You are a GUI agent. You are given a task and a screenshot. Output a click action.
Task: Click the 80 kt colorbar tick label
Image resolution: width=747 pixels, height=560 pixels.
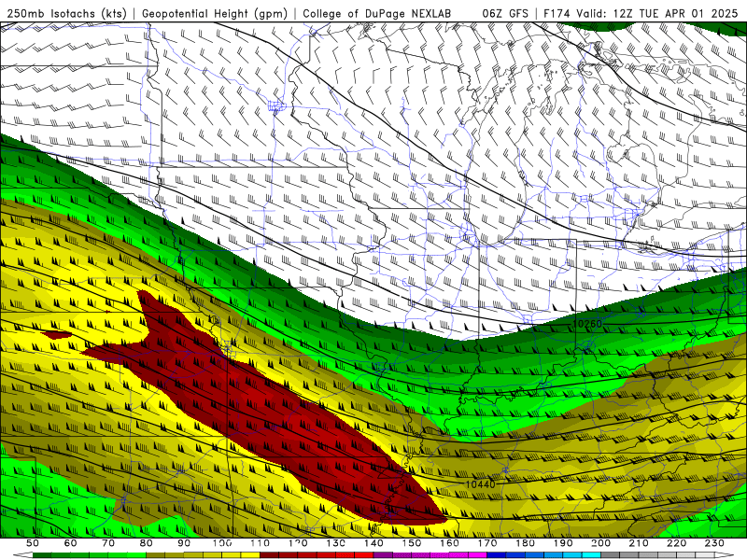tap(146, 543)
